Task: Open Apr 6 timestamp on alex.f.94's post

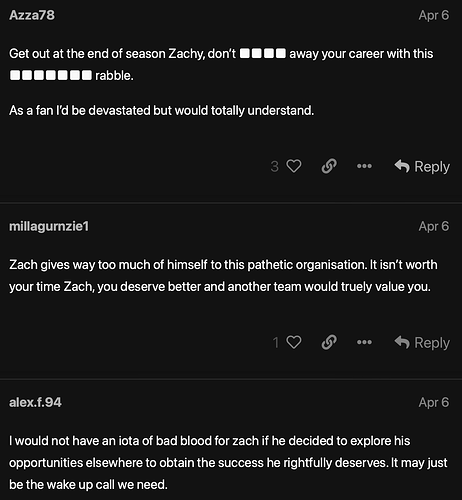Action: (x=434, y=403)
